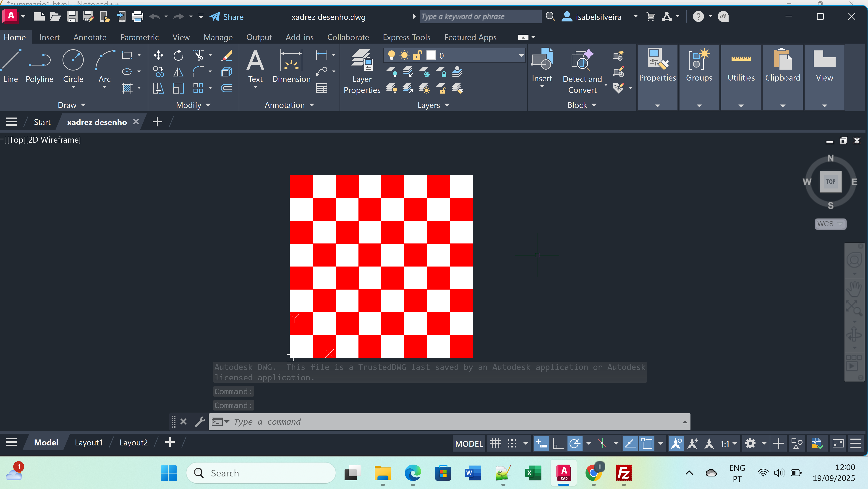Image resolution: width=868 pixels, height=489 pixels.
Task: Click the Share button
Action: (226, 17)
